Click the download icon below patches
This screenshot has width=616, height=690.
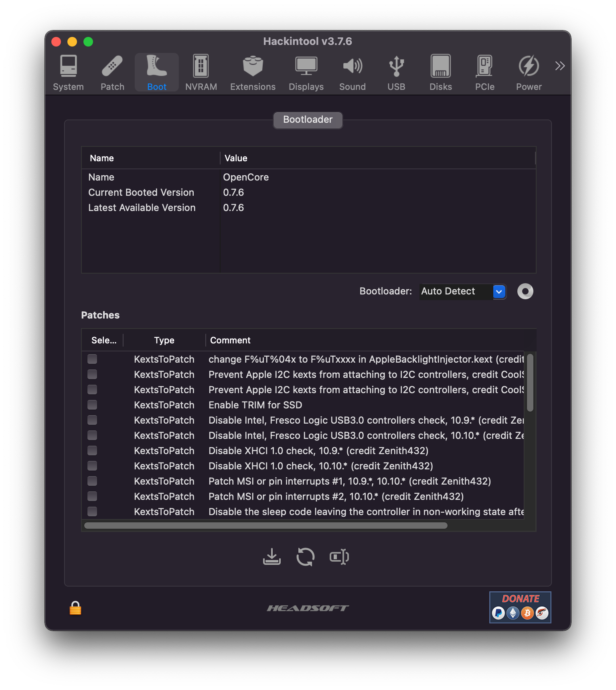272,557
